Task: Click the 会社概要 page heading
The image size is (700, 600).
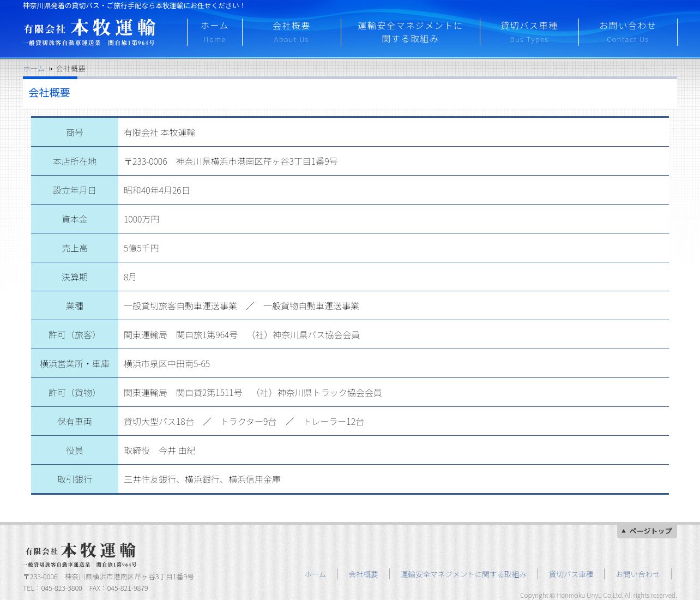Action: (x=49, y=93)
